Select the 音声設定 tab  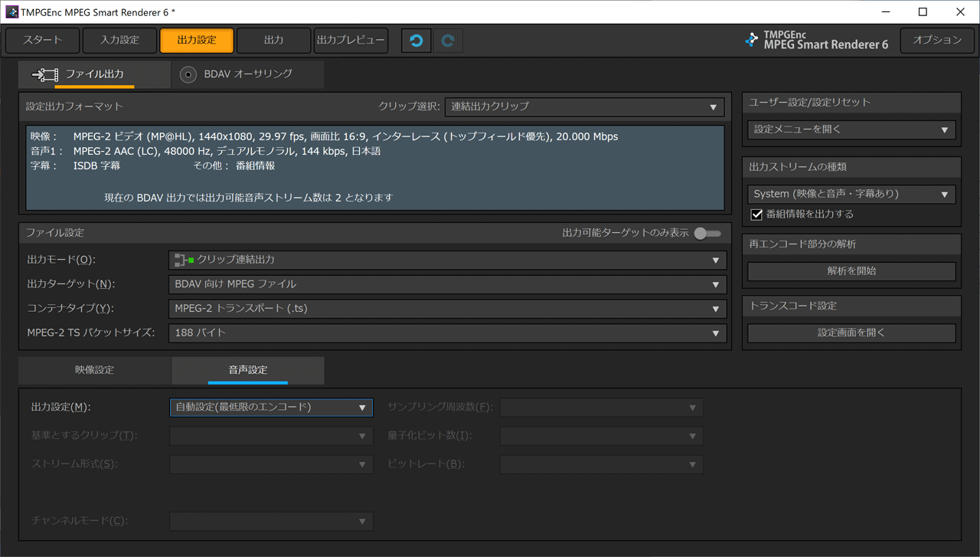[x=248, y=370]
